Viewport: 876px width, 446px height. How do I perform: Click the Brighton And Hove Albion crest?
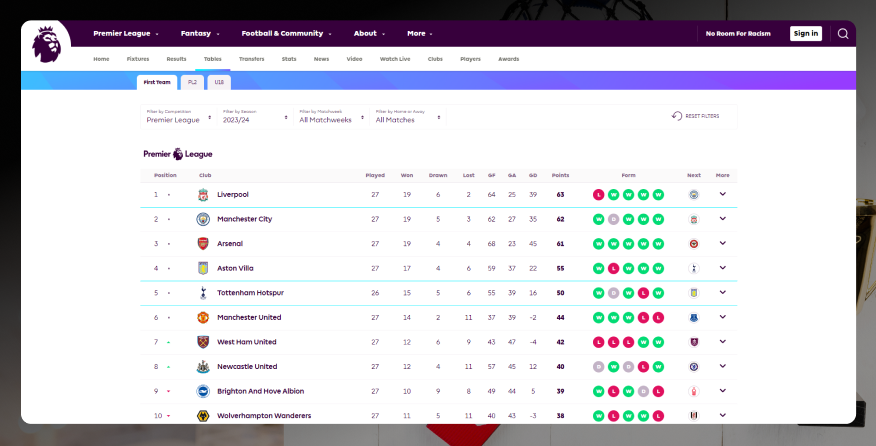coord(203,391)
